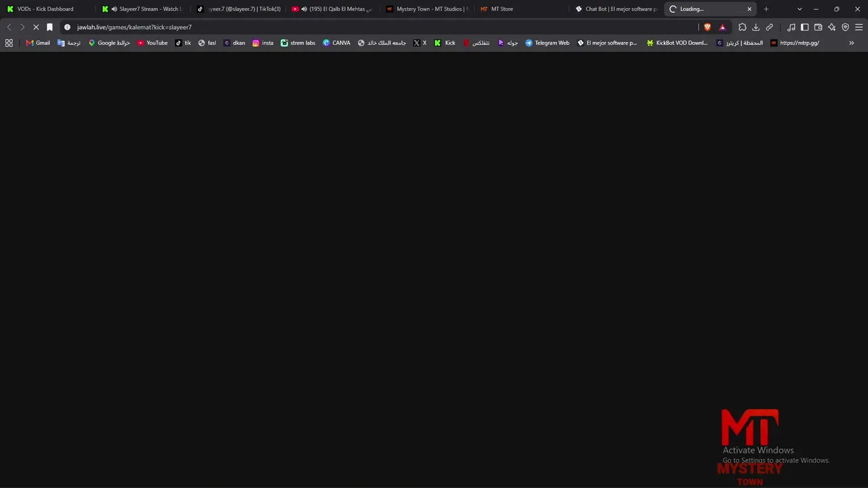Image resolution: width=868 pixels, height=488 pixels.
Task: Open the fasl bookmark
Action: (207, 43)
